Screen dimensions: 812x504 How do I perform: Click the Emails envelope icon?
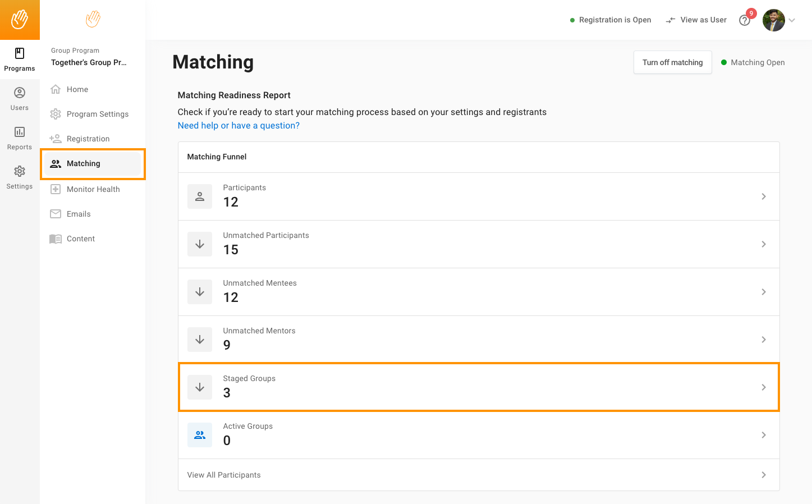point(56,214)
